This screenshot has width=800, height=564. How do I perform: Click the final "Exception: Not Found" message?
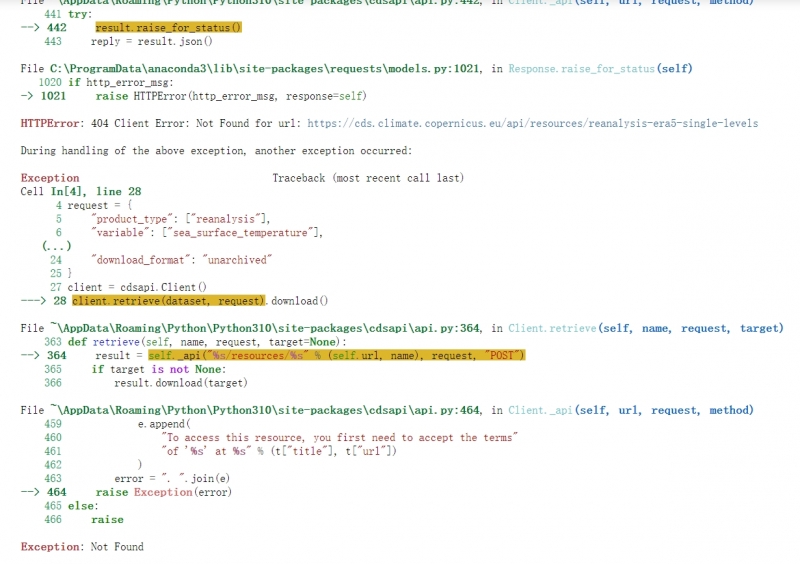coord(82,547)
